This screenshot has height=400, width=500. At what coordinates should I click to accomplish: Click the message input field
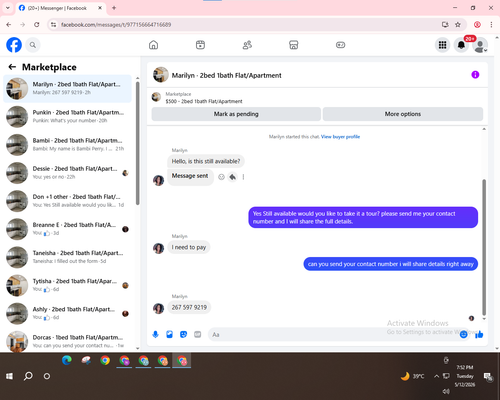click(x=333, y=334)
